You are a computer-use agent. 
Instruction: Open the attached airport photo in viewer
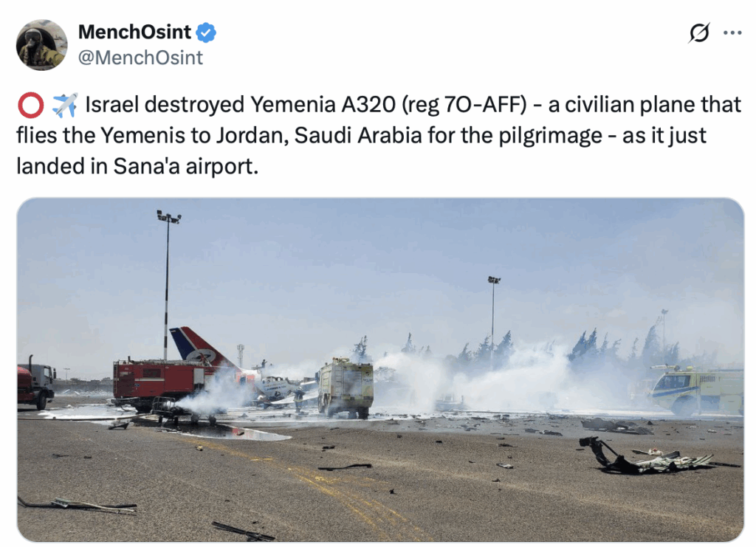[380, 370]
